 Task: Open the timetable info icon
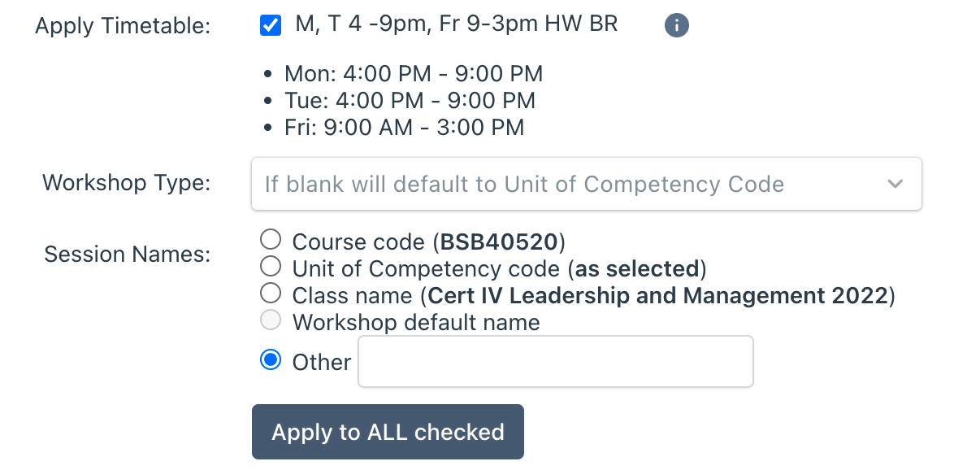point(676,26)
